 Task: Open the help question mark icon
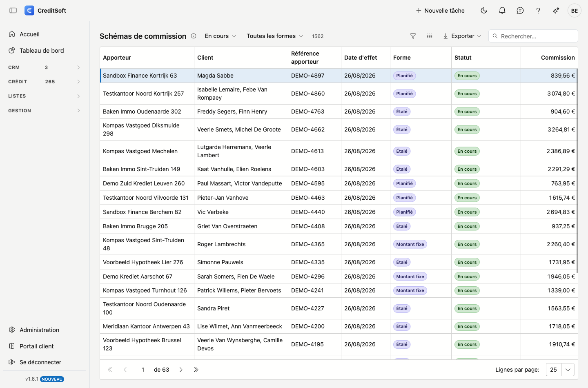click(538, 11)
